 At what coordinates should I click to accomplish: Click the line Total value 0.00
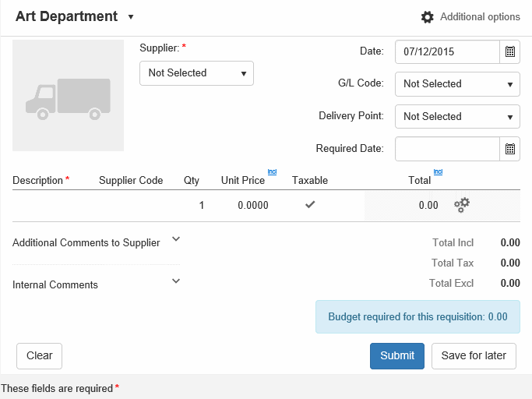pyautogui.click(x=428, y=205)
